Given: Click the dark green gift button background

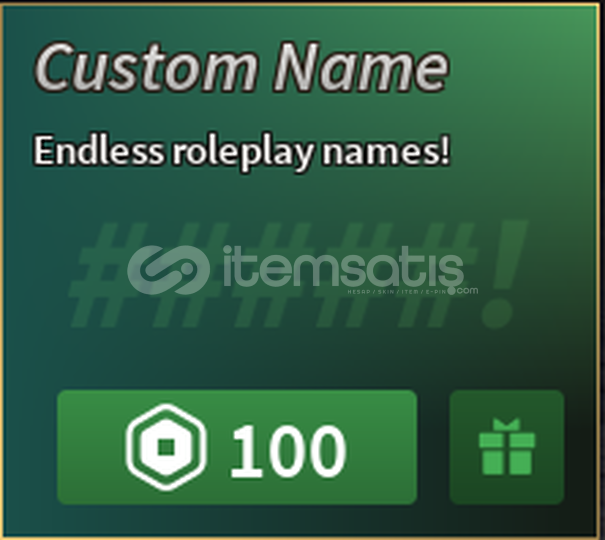Looking at the screenshot, I should click(x=507, y=447).
